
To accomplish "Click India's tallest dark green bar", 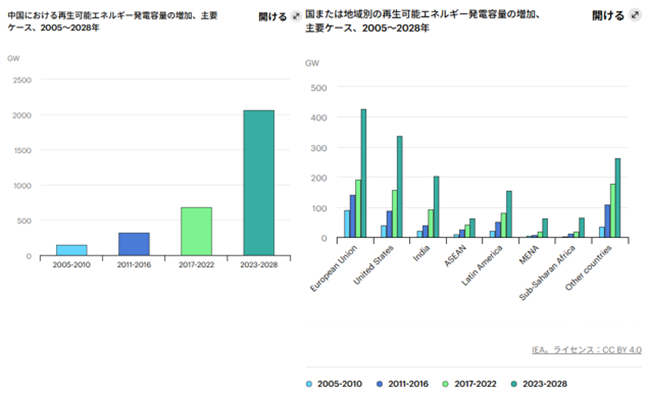I will (436, 207).
